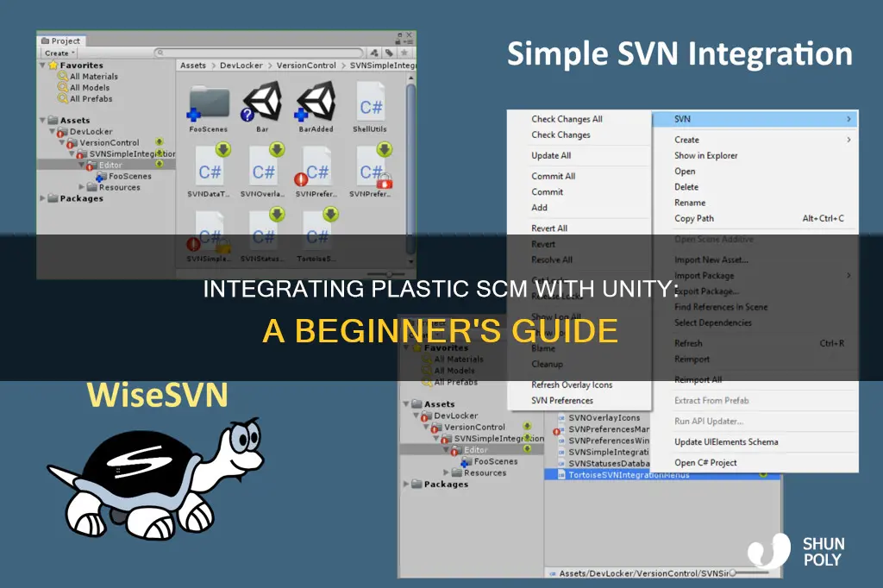Click the save-search star icon in the toolbar
This screenshot has width=883, height=588.
pyautogui.click(x=404, y=53)
